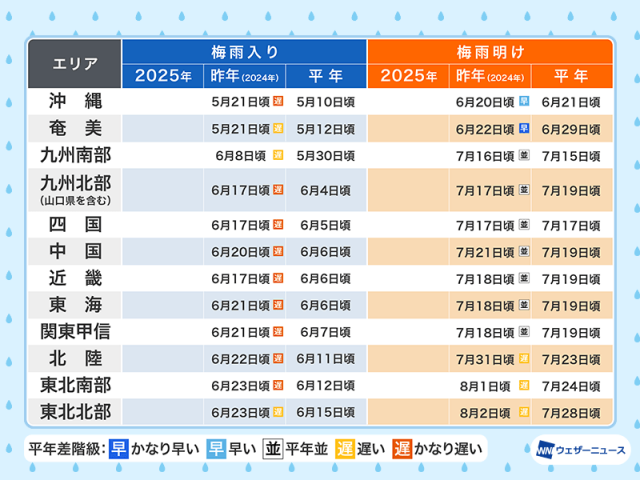Viewport: 640px width, 480px height.
Task: Click the 梅雨入り blue header
Action: pyautogui.click(x=244, y=52)
